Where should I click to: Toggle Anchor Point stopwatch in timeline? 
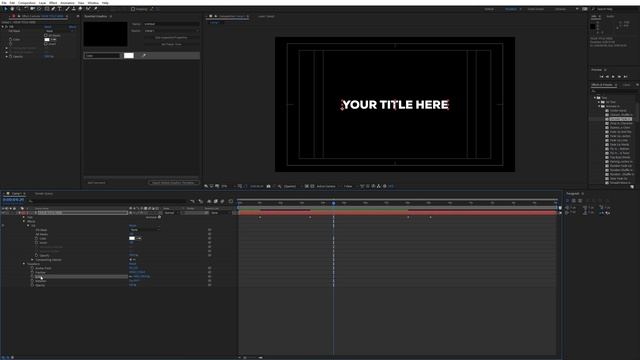(32, 268)
